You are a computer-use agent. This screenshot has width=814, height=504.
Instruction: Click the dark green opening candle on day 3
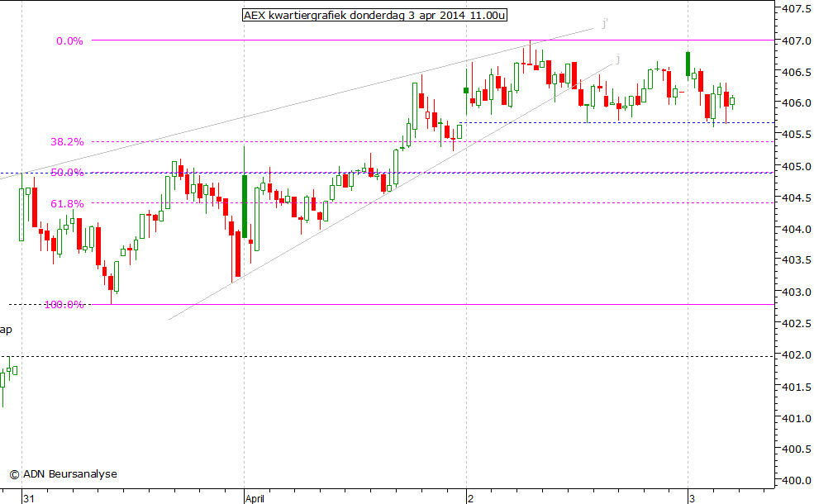coord(688,64)
